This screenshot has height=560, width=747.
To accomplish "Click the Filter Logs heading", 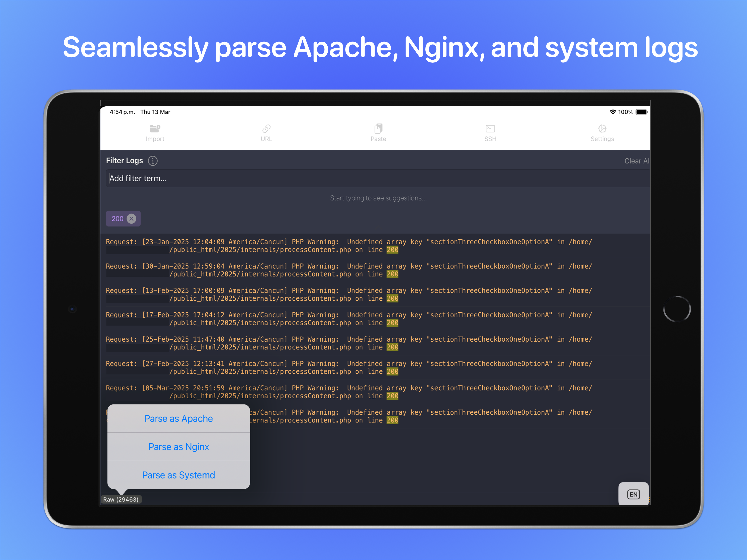I will (125, 161).
